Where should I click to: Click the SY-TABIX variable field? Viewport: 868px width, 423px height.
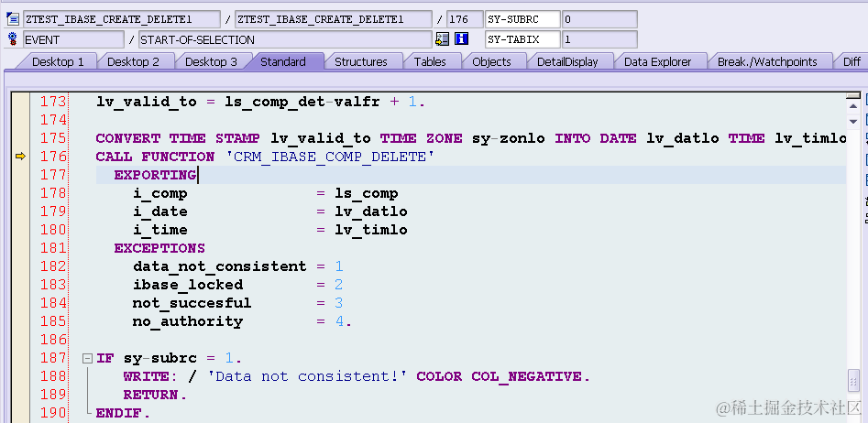click(522, 39)
